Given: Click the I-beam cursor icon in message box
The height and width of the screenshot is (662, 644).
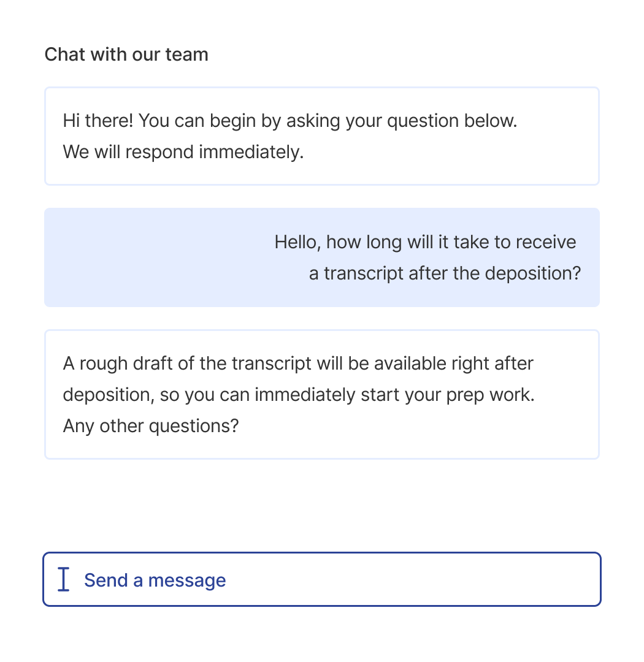Looking at the screenshot, I should point(63,580).
